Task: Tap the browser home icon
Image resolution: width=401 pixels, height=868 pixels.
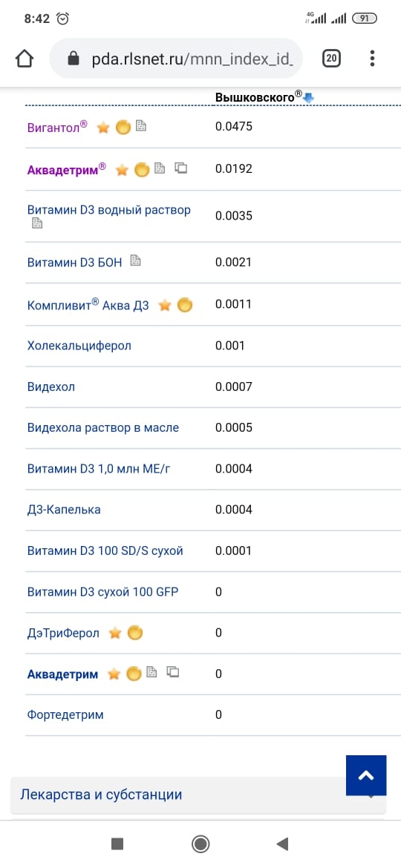Action: point(25,58)
